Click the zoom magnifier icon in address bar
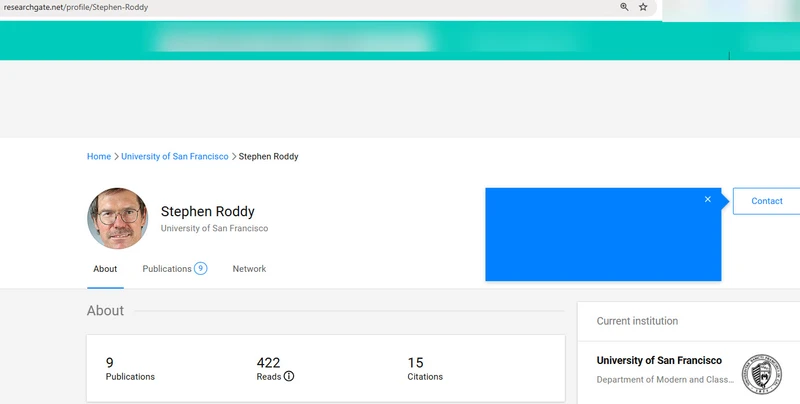 click(x=624, y=7)
